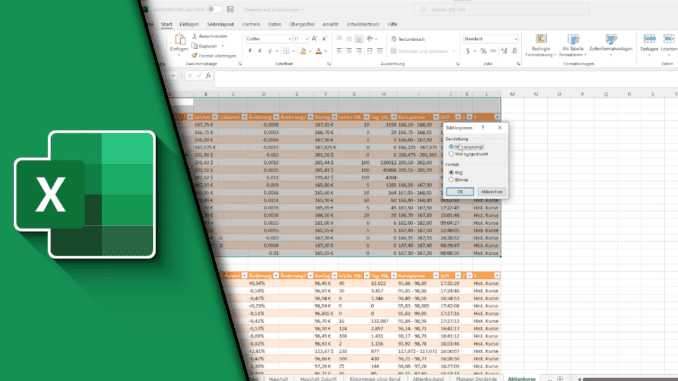This screenshot has height=381, width=678.
Task: Switch to Planung Dividende sheet tab
Action: 476,378
